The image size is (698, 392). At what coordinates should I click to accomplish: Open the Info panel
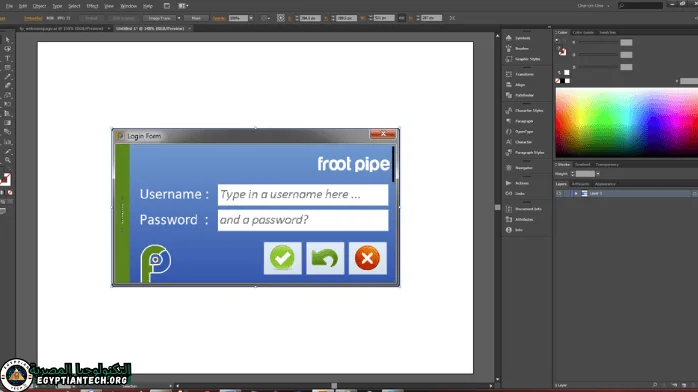[x=519, y=230]
